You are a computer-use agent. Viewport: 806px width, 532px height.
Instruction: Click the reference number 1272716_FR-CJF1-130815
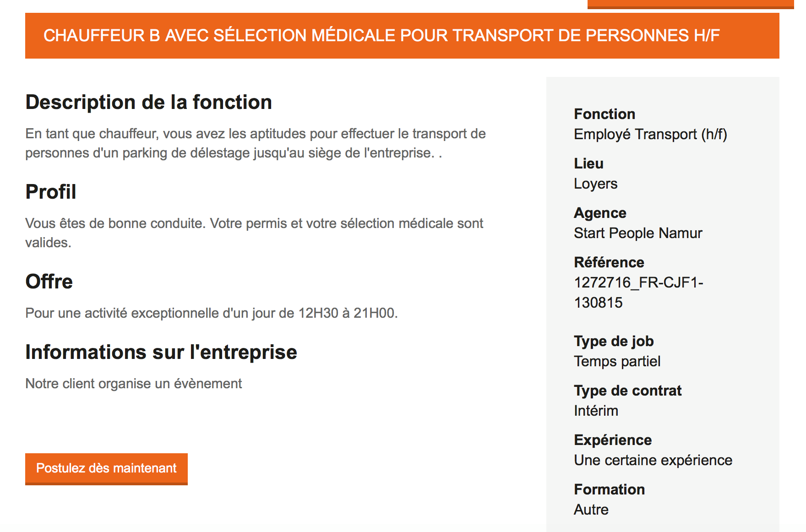coord(638,293)
